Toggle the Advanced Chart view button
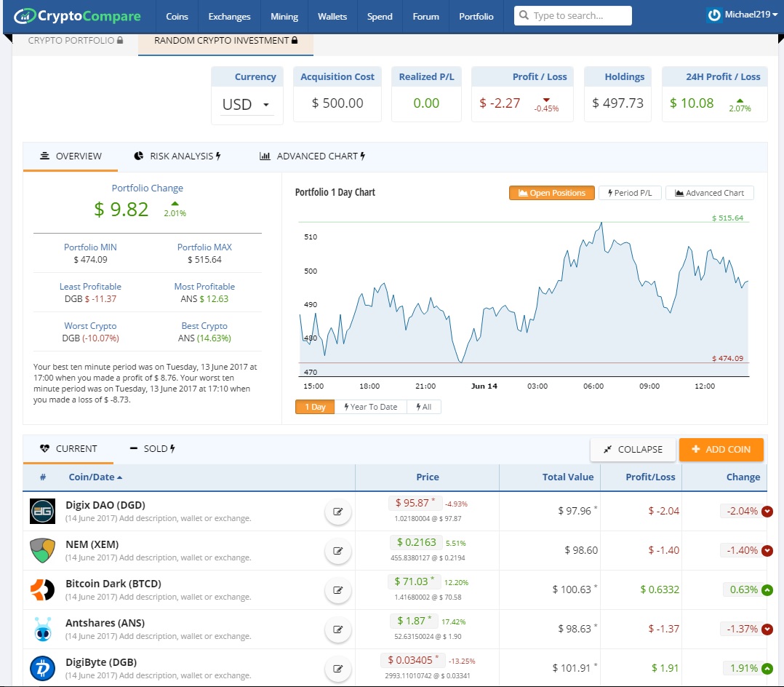Image resolution: width=784 pixels, height=687 pixels. [710, 193]
